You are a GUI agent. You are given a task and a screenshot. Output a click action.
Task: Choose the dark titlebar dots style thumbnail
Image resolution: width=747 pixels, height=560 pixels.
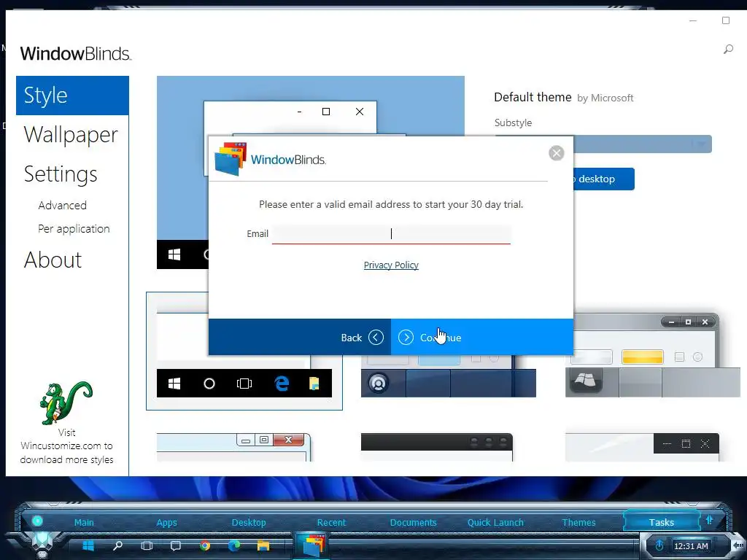tap(437, 447)
